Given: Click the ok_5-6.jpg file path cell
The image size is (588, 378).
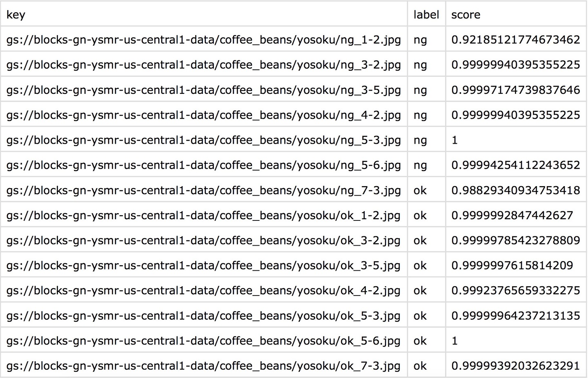Looking at the screenshot, I should pyautogui.click(x=204, y=341).
